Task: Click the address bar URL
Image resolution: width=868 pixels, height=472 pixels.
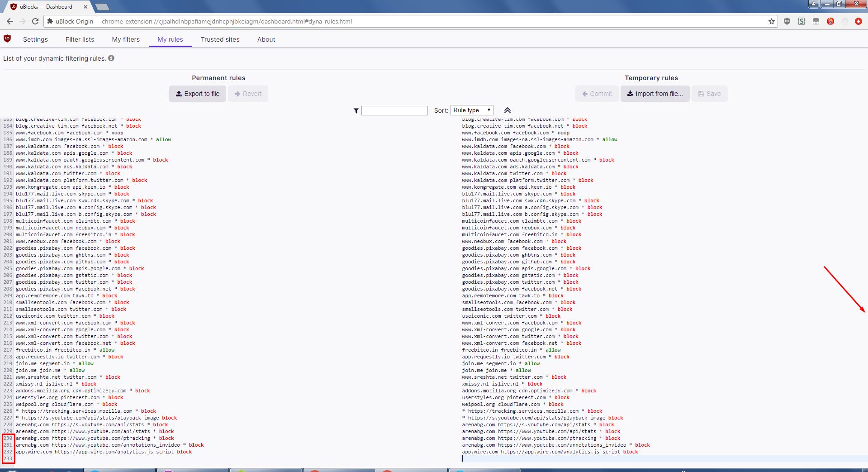Action: 227,21
